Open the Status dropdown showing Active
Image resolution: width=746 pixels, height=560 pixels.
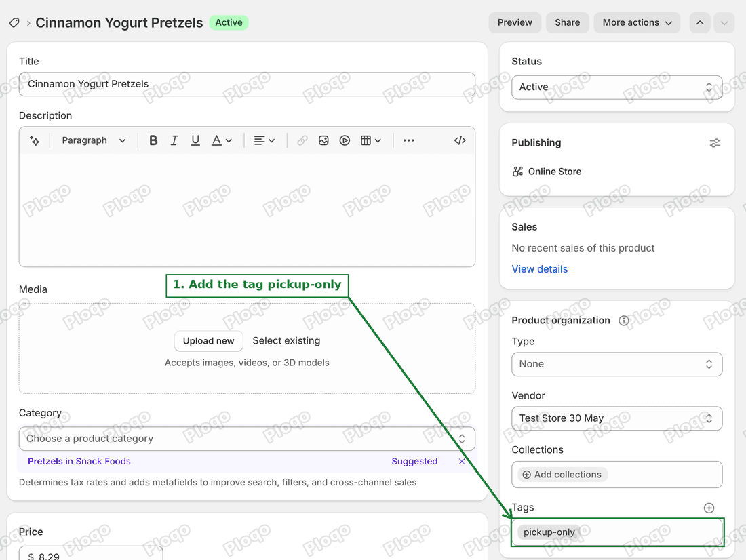click(616, 87)
